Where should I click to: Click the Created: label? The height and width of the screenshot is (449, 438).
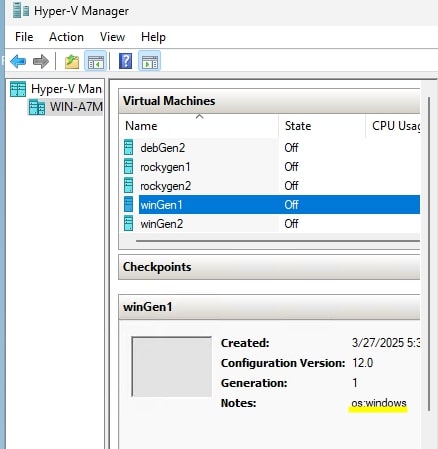245,343
